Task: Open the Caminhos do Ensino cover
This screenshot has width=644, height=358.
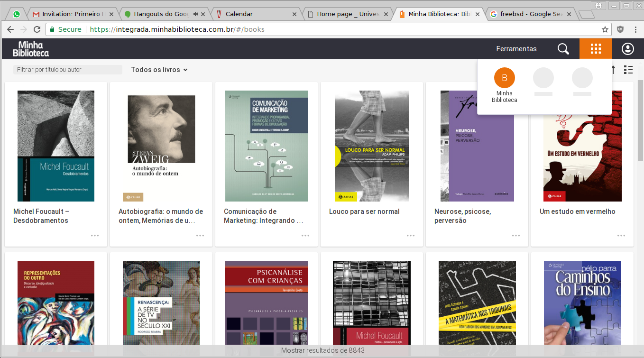Action: (x=582, y=303)
